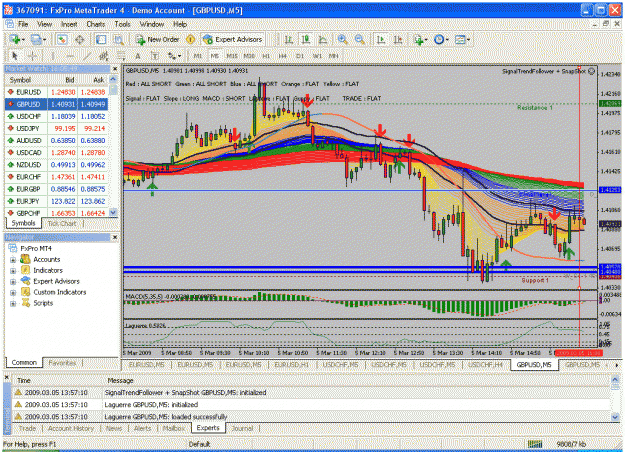
Task: Toggle the Strategy Tester magnifier icon
Action: [x=118, y=39]
